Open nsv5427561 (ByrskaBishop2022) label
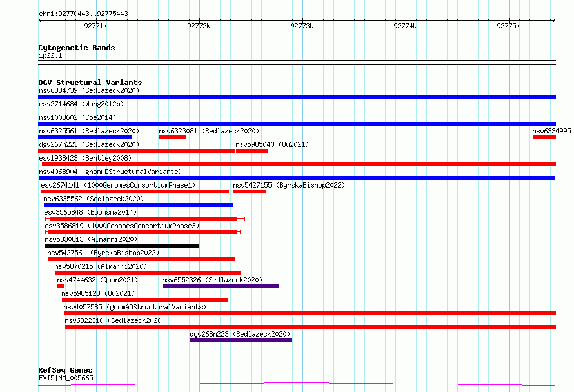 point(103,253)
